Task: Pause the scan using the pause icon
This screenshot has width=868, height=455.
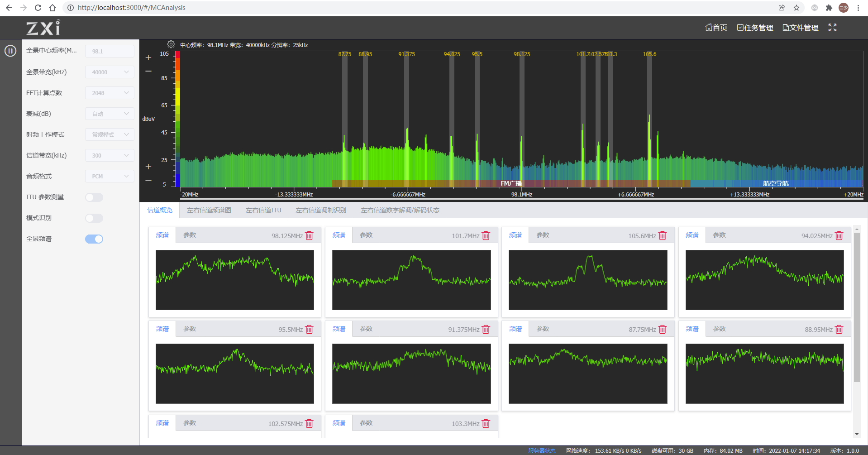Action: [x=10, y=51]
